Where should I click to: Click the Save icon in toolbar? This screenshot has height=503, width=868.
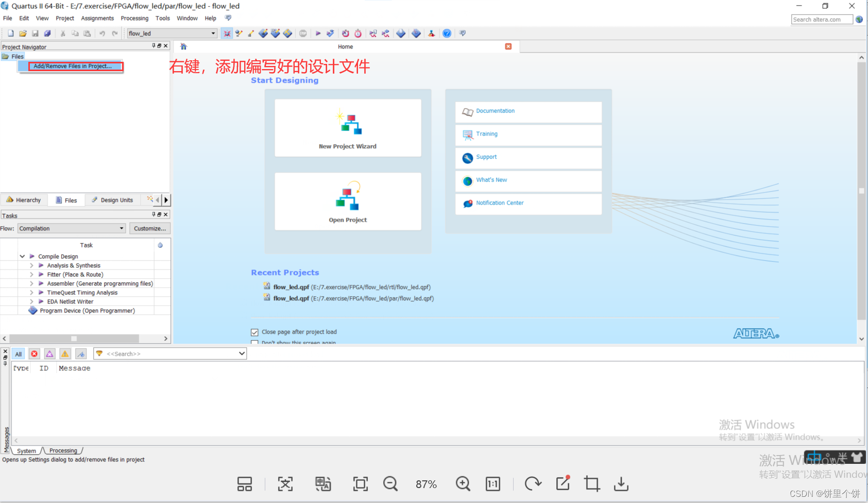click(35, 33)
